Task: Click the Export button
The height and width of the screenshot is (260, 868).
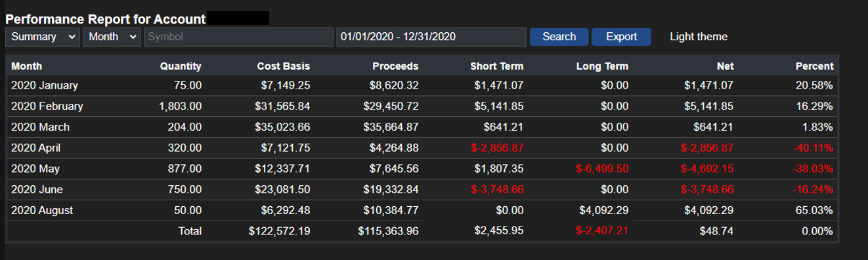Action: pyautogui.click(x=621, y=37)
